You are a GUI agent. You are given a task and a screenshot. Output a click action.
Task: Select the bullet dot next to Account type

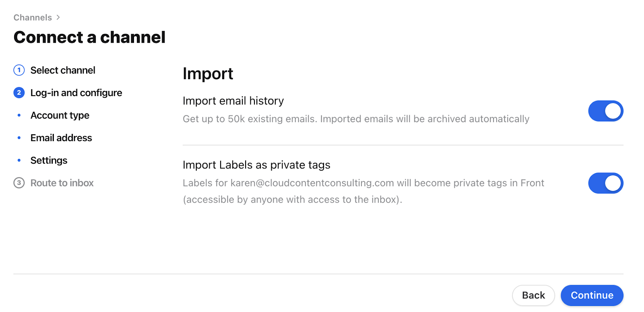tap(19, 115)
